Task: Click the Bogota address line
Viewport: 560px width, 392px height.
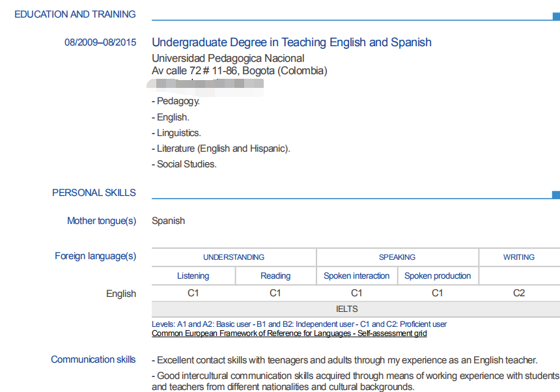Action: (x=239, y=71)
